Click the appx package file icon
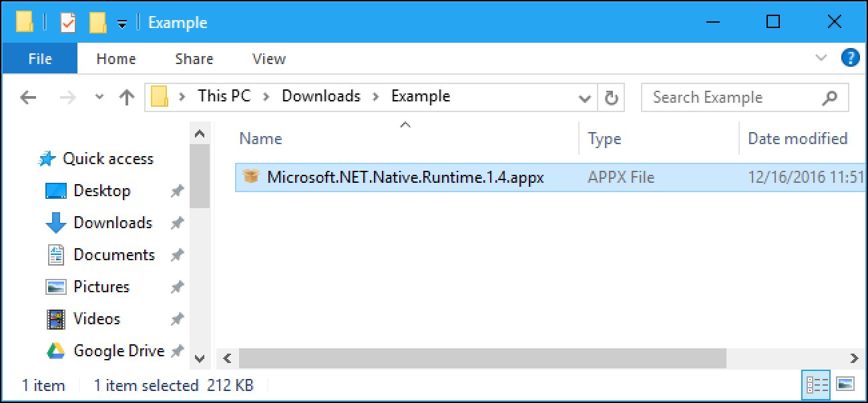This screenshot has width=868, height=403. click(251, 177)
